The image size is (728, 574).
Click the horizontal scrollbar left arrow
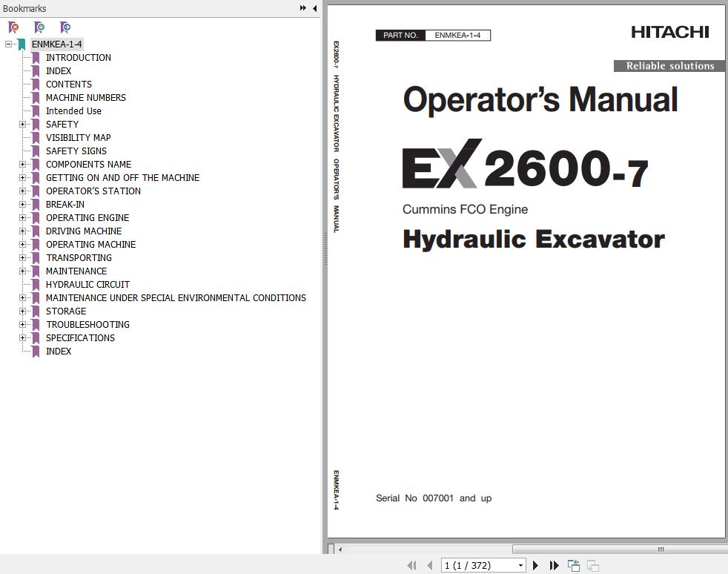(x=340, y=550)
